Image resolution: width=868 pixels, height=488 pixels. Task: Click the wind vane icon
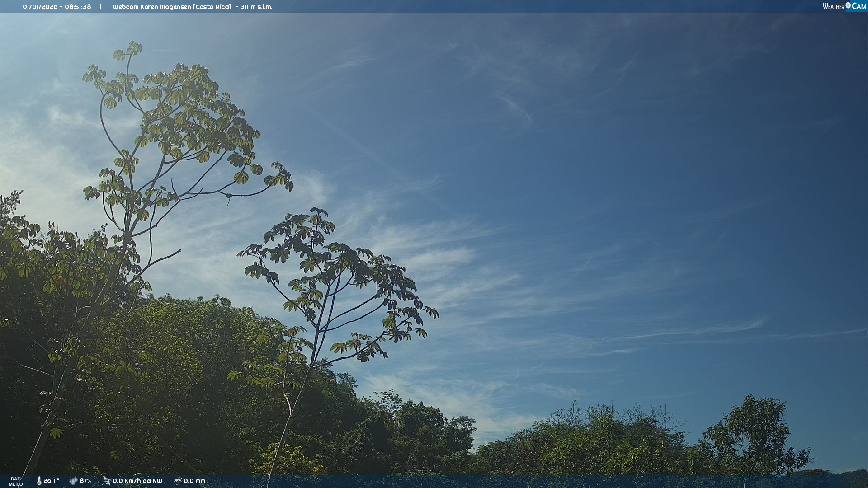[x=106, y=480]
